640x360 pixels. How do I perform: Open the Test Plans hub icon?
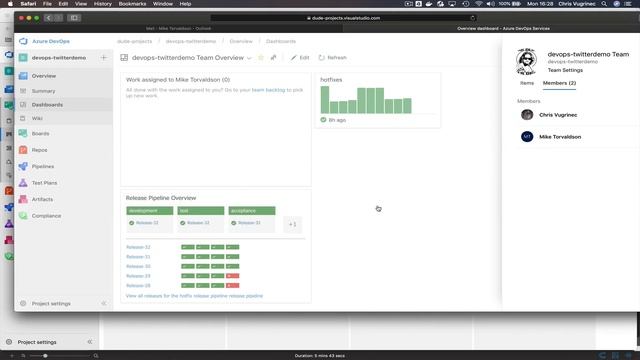pyautogui.click(x=23, y=183)
